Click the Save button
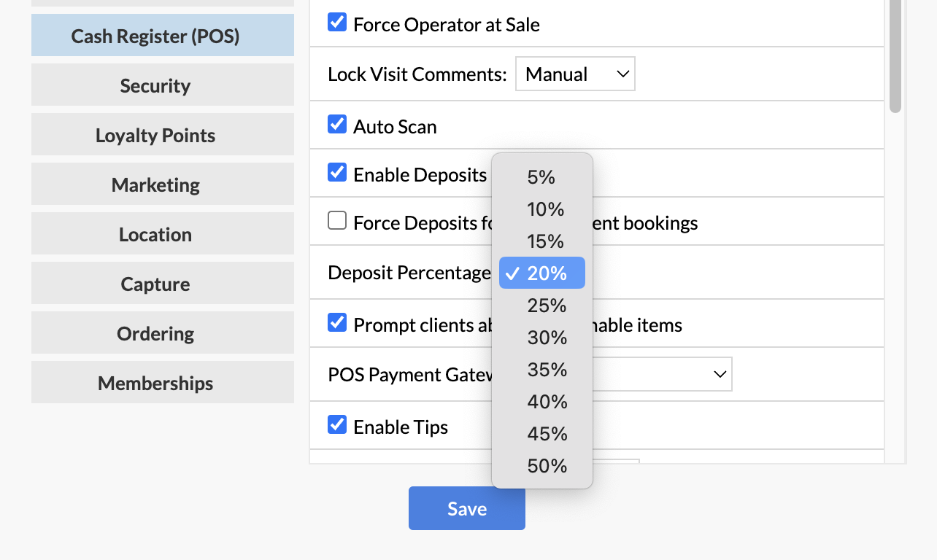The width and height of the screenshot is (937, 560). [x=467, y=508]
